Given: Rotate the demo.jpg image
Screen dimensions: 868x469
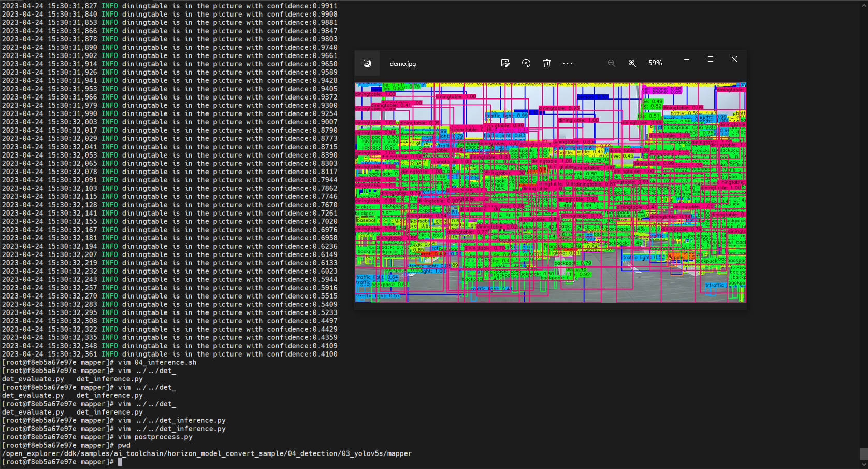Looking at the screenshot, I should [526, 63].
